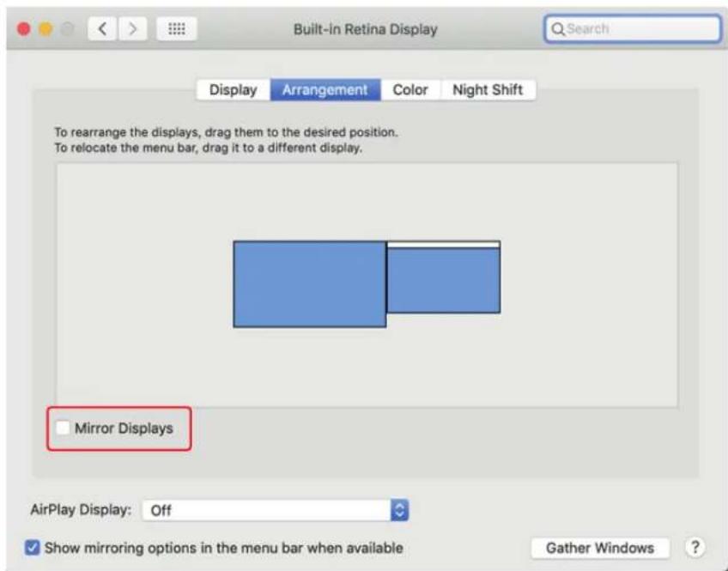Image resolution: width=728 pixels, height=571 pixels.
Task: Go forward with the right chevron button
Action: 133,29
